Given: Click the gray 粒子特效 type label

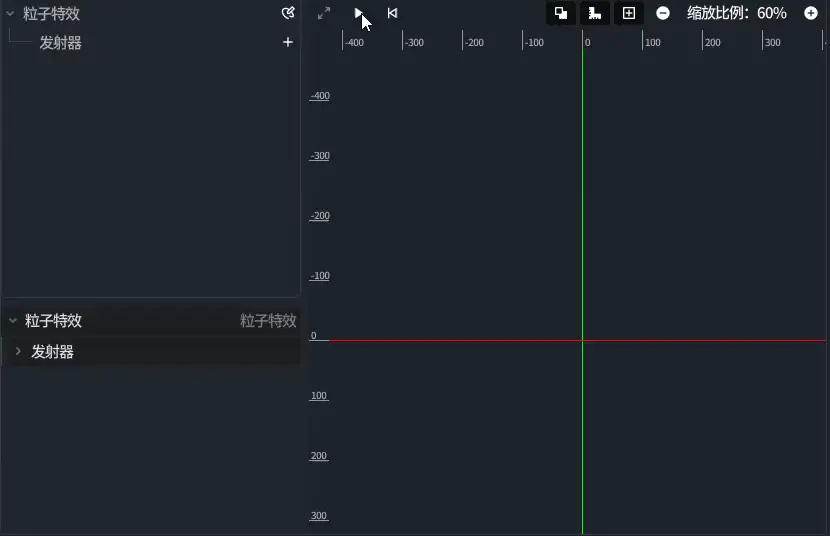Looking at the screenshot, I should (268, 320).
